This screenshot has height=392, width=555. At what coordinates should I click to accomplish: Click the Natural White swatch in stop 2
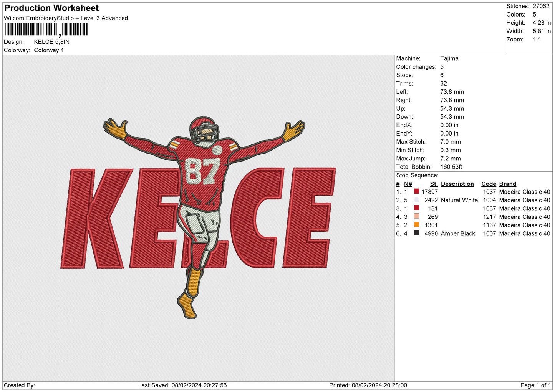click(x=416, y=200)
